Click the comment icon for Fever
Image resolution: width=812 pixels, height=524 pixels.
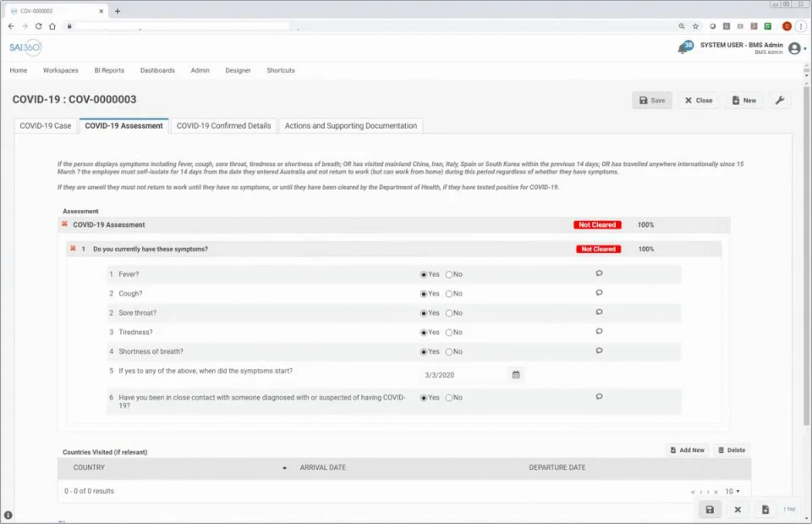(599, 273)
